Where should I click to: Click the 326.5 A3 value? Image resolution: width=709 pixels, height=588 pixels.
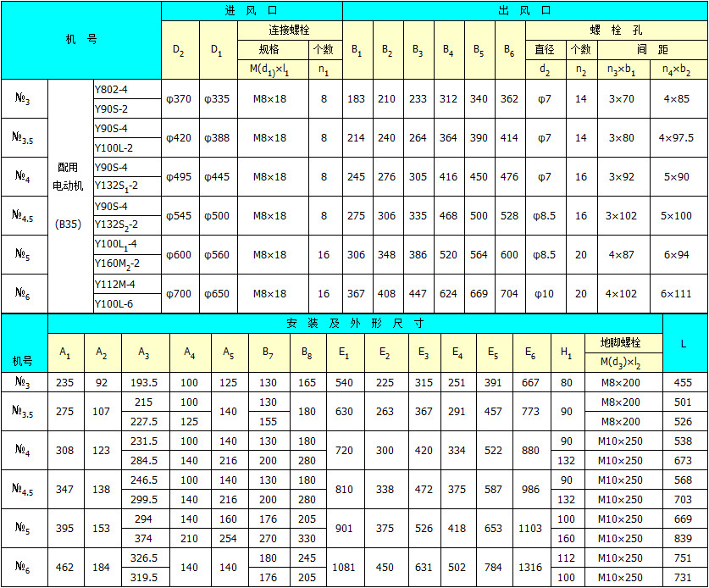pyautogui.click(x=144, y=557)
